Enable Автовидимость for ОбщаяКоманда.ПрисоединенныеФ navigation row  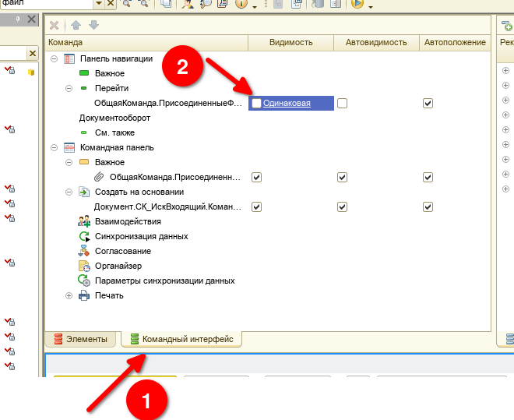click(x=342, y=104)
